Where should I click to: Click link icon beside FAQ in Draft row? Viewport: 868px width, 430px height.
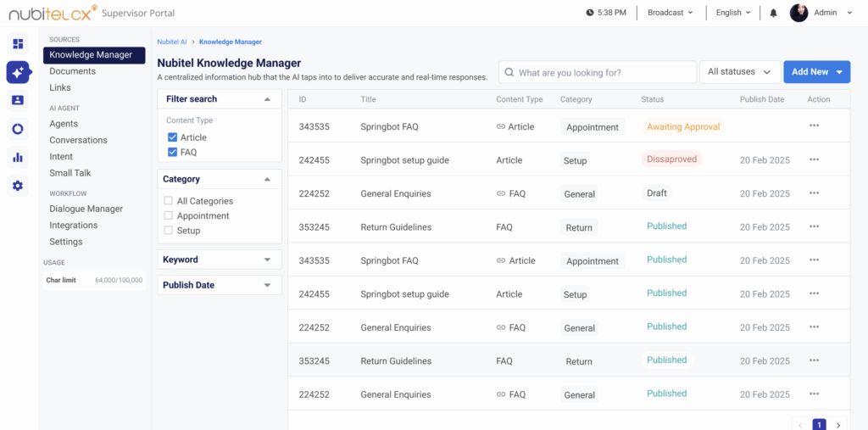point(501,194)
